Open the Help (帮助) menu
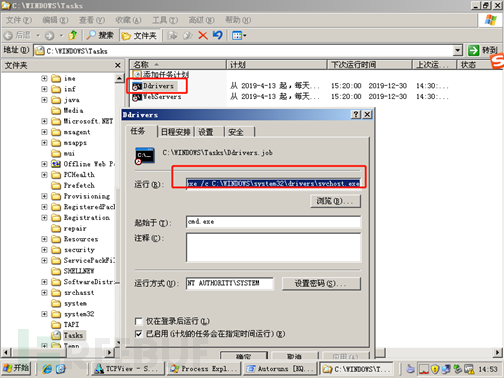The height and width of the screenshot is (378, 504). coord(238,20)
